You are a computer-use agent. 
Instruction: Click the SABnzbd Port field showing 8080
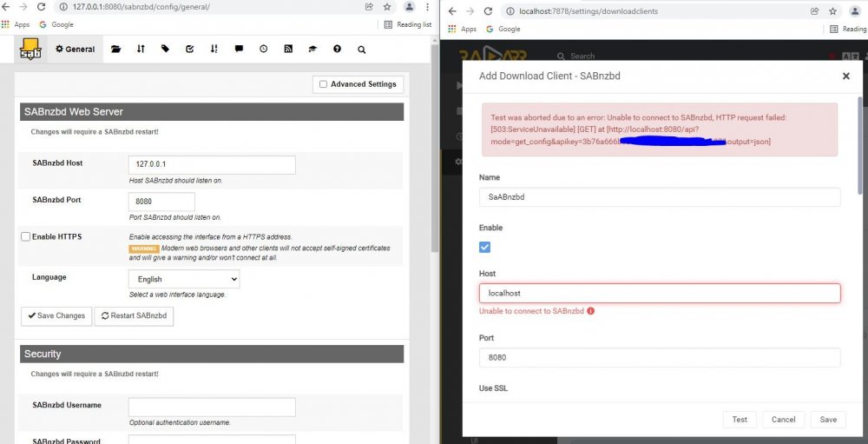click(161, 202)
